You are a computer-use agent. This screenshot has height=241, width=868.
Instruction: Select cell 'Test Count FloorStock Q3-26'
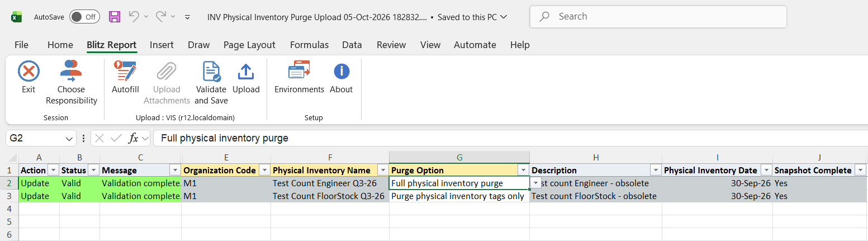point(330,196)
